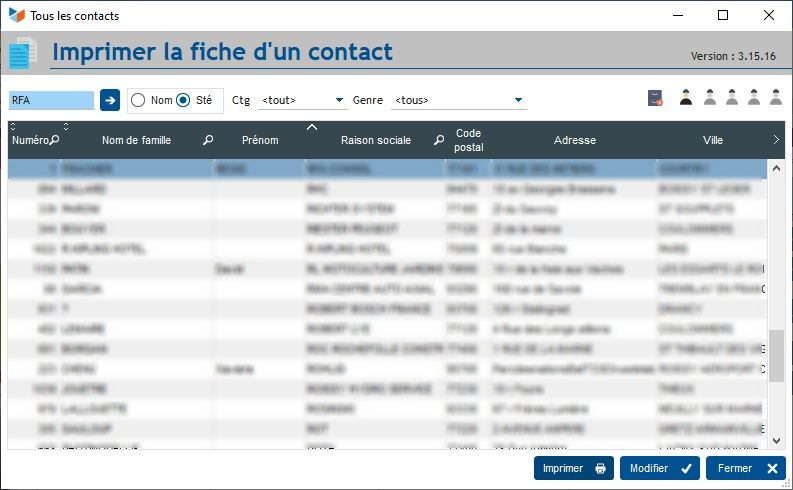Click the magnifier in Raison sociale column
Viewport: 793px width, 490px height.
tap(439, 140)
